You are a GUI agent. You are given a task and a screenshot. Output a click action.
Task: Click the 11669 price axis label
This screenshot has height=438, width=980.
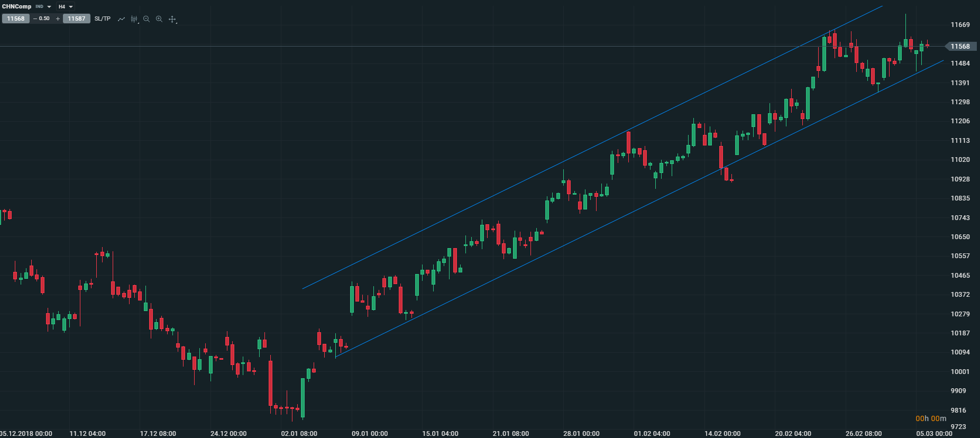[x=960, y=25]
